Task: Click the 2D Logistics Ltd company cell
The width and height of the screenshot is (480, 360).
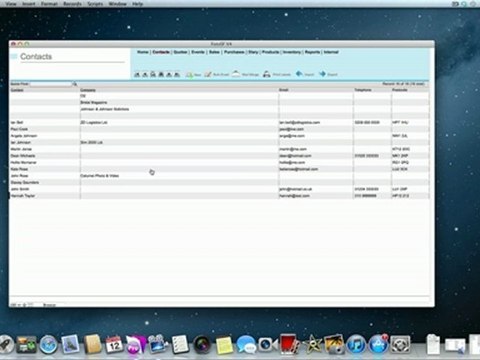Action: [x=179, y=122]
